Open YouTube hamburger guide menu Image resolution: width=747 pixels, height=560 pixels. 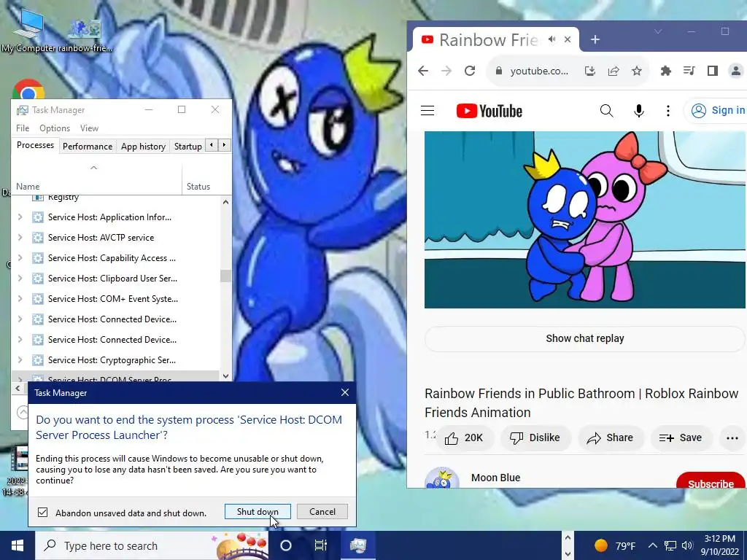click(x=427, y=111)
